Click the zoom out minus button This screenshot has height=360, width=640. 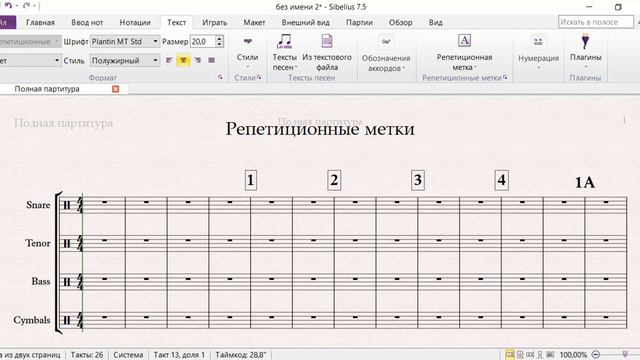(x=596, y=354)
